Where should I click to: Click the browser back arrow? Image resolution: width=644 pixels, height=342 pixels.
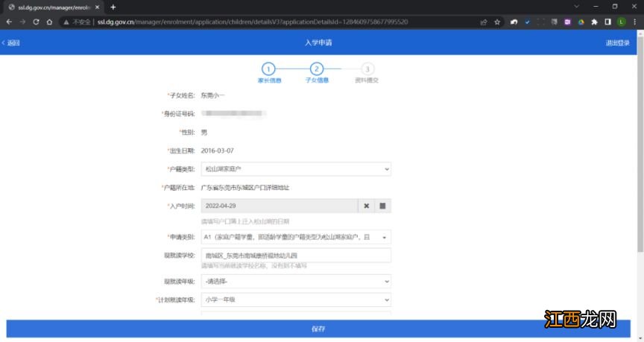(x=9, y=22)
